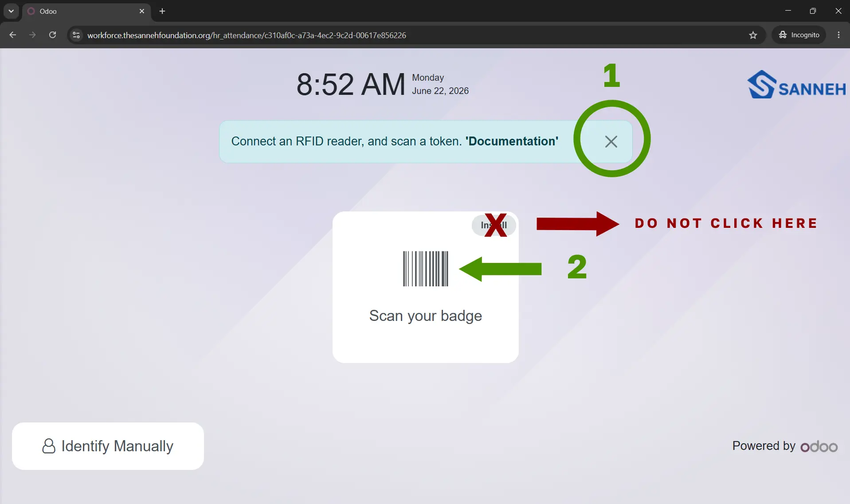Image resolution: width=850 pixels, height=504 pixels.
Task: Click the person icon beside Identify Manually
Action: pyautogui.click(x=49, y=446)
